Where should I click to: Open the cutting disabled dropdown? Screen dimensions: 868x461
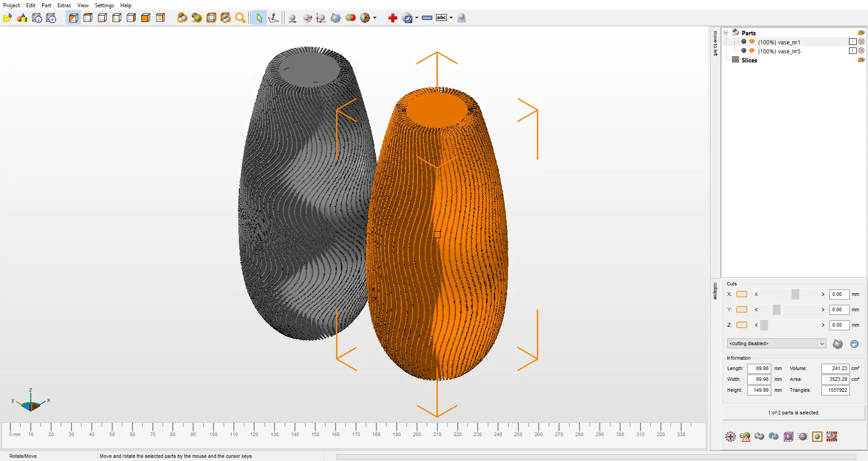(x=776, y=344)
